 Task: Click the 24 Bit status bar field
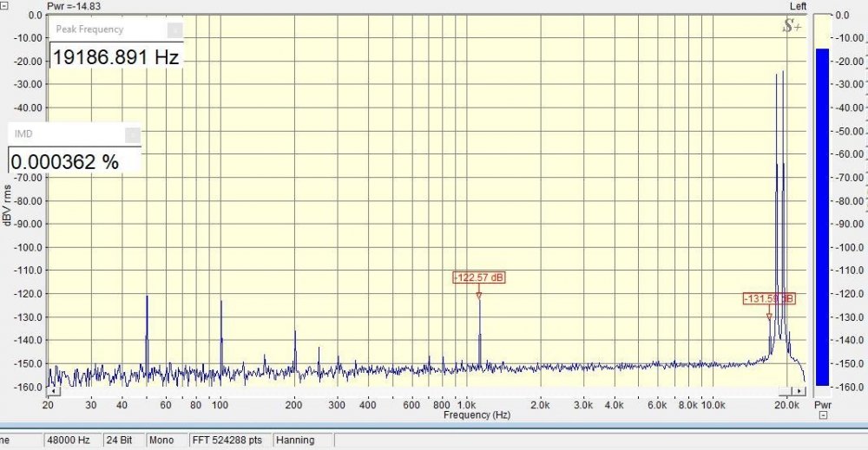pyautogui.click(x=123, y=440)
